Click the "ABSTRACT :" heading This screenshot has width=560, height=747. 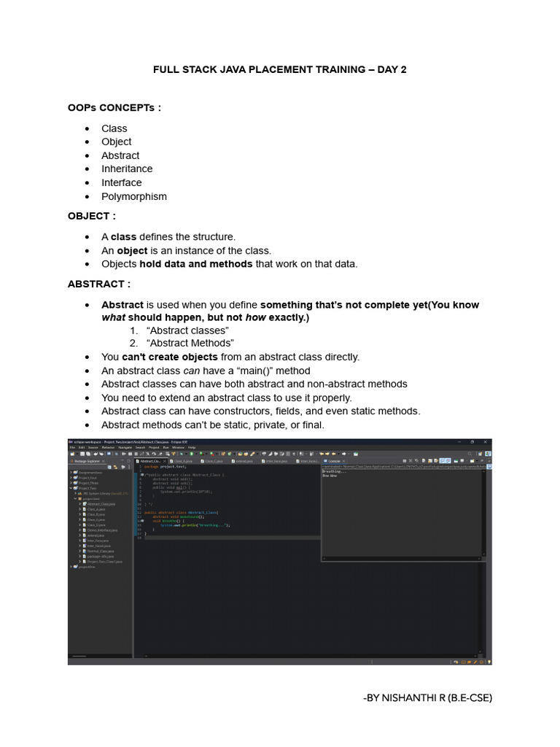pyautogui.click(x=99, y=284)
